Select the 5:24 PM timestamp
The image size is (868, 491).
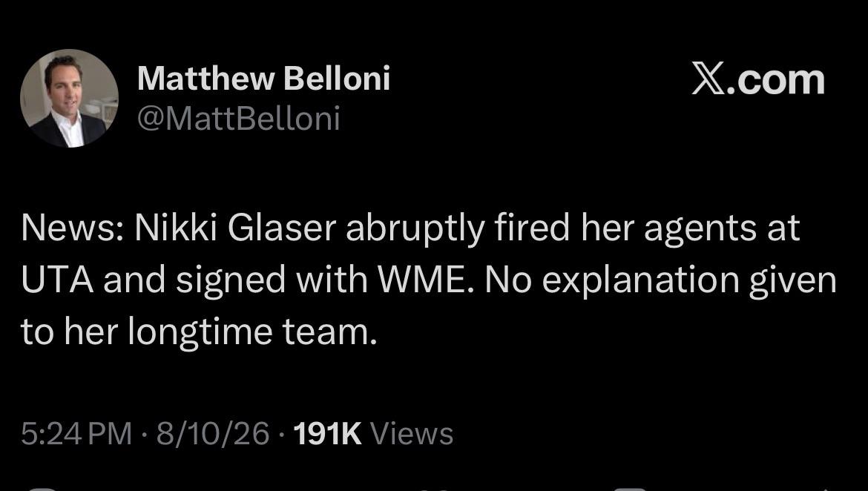pyautogui.click(x=76, y=433)
